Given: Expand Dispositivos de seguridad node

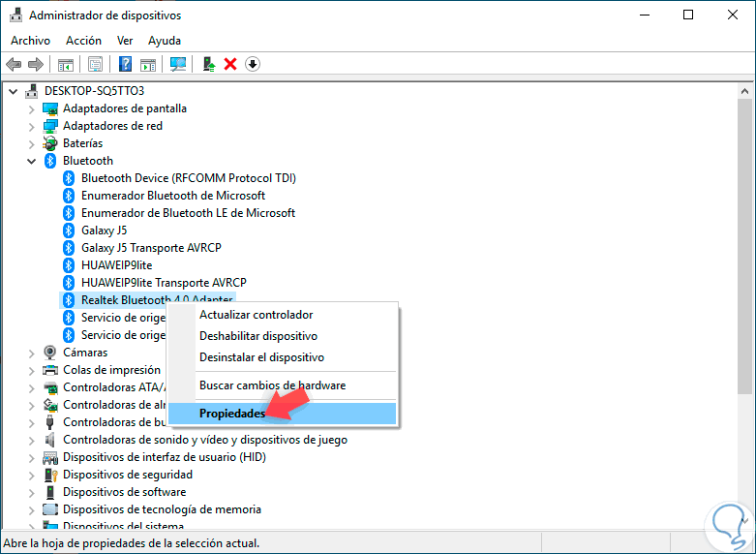Looking at the screenshot, I should point(31,476).
